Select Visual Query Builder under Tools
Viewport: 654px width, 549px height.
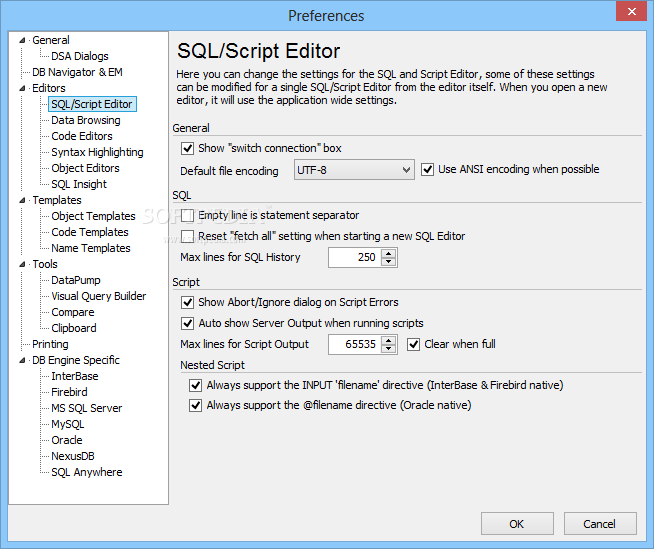pyautogui.click(x=98, y=296)
